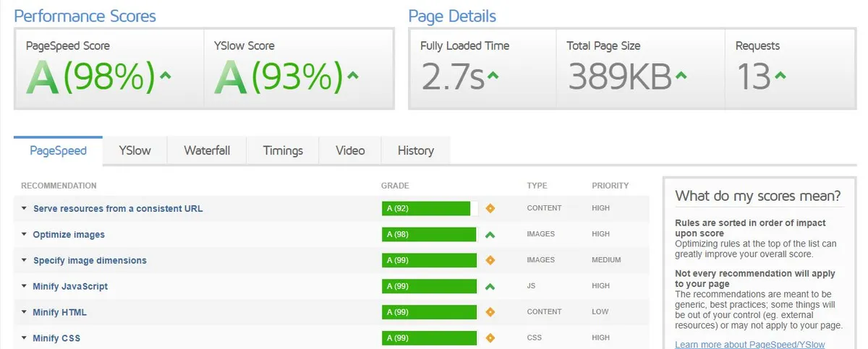Click the Total Page Size label
The image size is (868, 349).
[603, 46]
